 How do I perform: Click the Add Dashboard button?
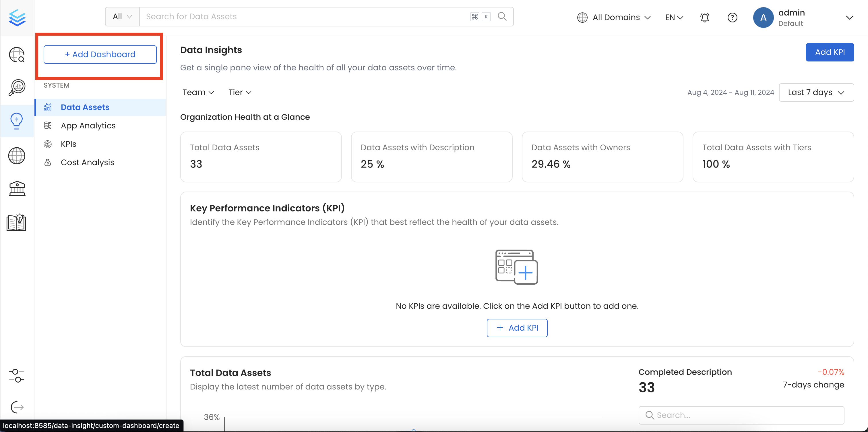[100, 54]
